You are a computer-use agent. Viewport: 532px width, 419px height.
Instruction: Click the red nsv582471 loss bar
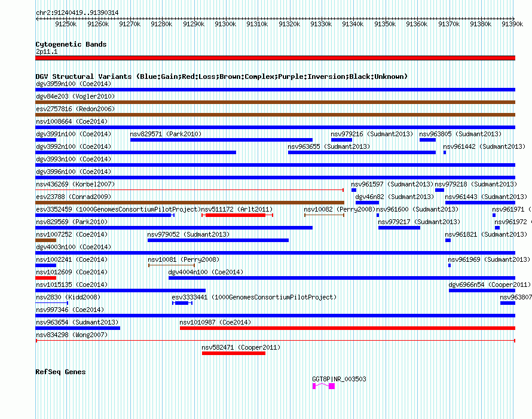[x=234, y=353]
